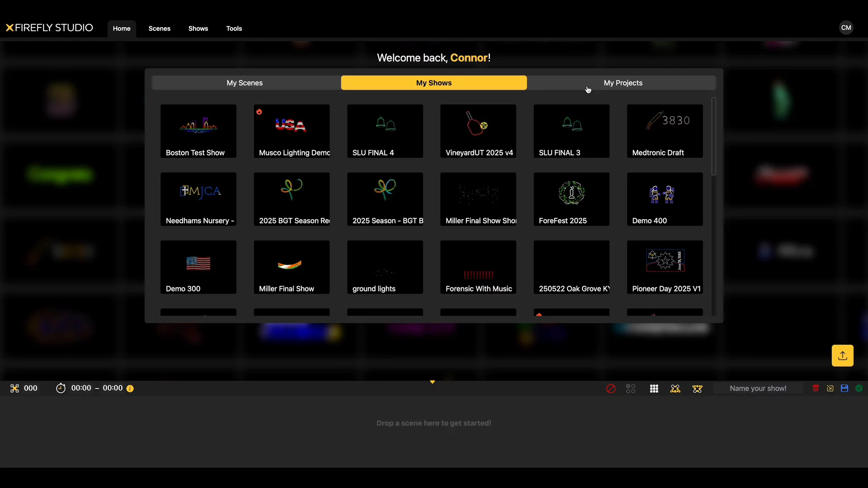Open the CM user avatar menu
The width and height of the screenshot is (868, 488).
(x=846, y=28)
